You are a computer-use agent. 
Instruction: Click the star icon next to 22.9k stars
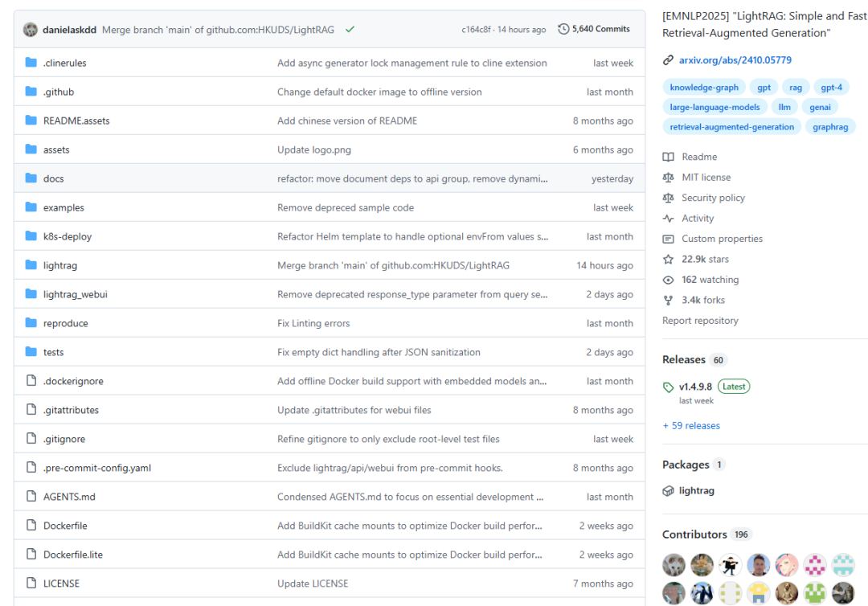pos(668,259)
